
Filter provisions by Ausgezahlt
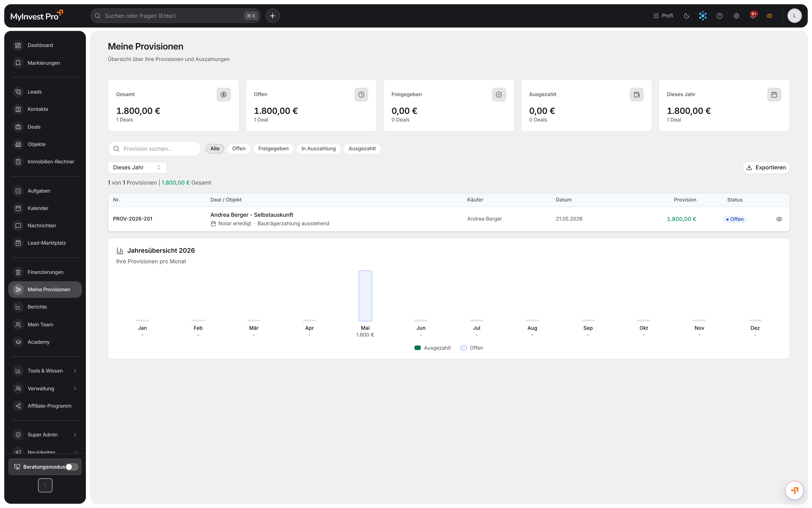[x=362, y=149]
